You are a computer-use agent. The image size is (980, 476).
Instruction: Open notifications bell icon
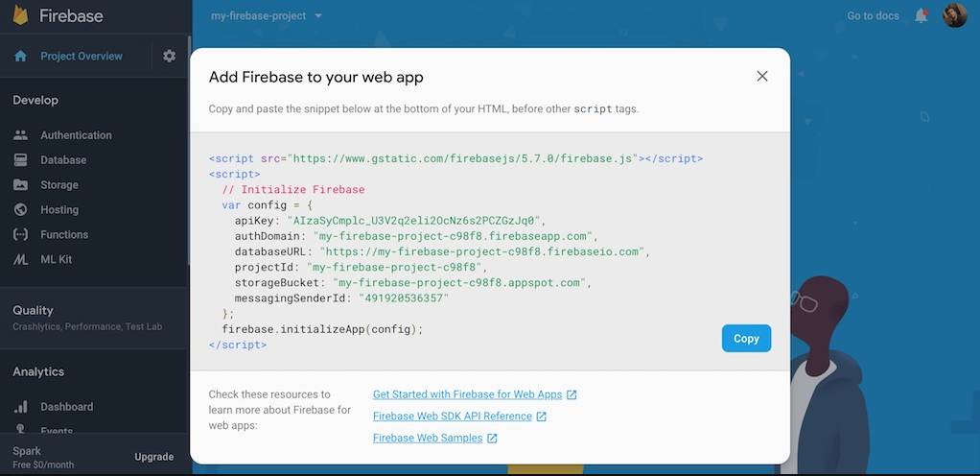[x=922, y=15]
